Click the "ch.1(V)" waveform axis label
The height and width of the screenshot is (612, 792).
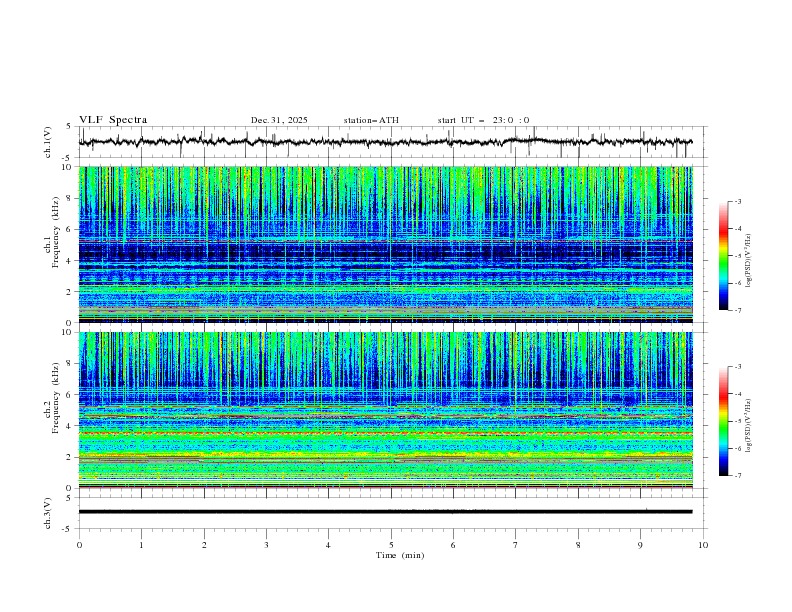pyautogui.click(x=47, y=142)
